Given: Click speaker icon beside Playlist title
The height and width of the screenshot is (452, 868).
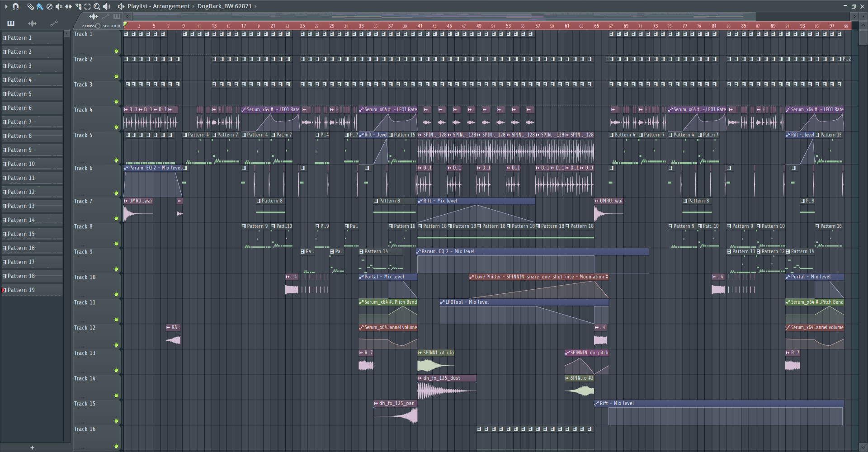Looking at the screenshot, I should (x=121, y=6).
